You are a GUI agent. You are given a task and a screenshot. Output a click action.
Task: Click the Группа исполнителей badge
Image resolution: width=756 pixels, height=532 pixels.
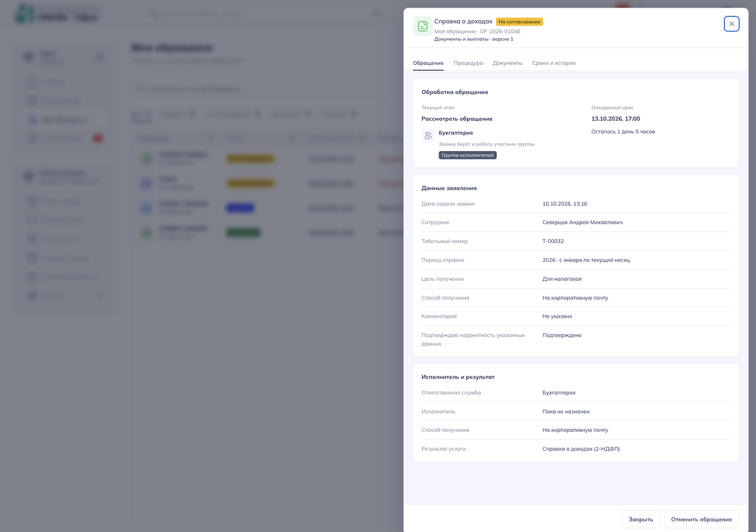point(467,155)
